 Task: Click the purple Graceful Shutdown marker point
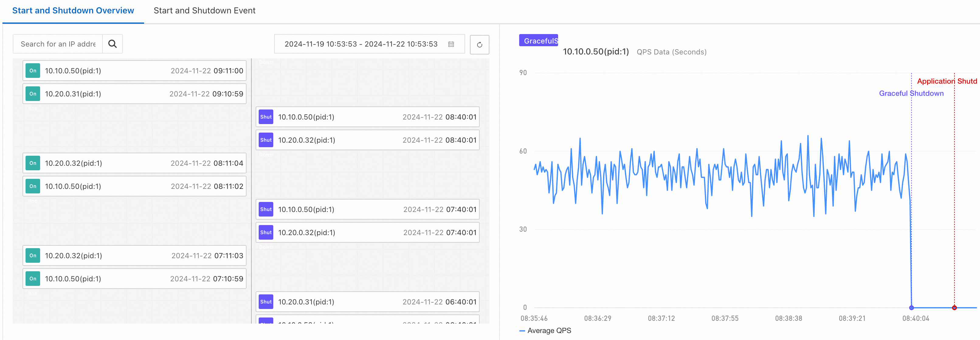911,308
